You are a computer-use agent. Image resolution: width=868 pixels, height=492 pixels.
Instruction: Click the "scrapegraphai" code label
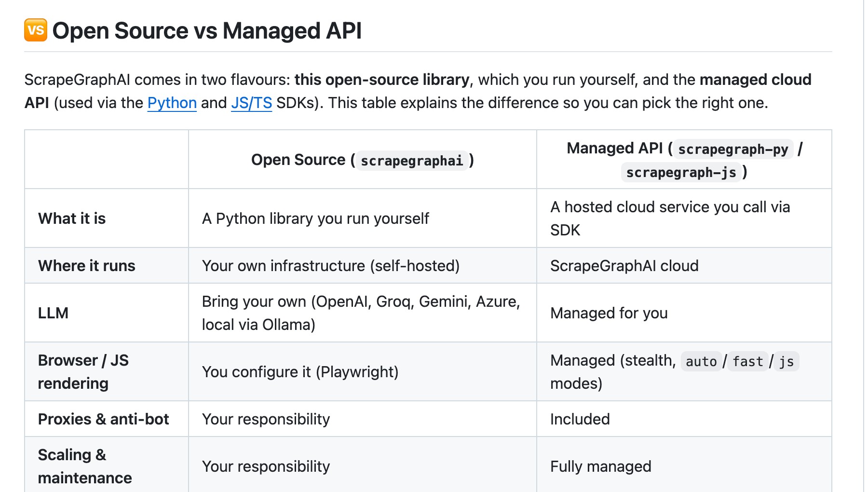tap(412, 161)
